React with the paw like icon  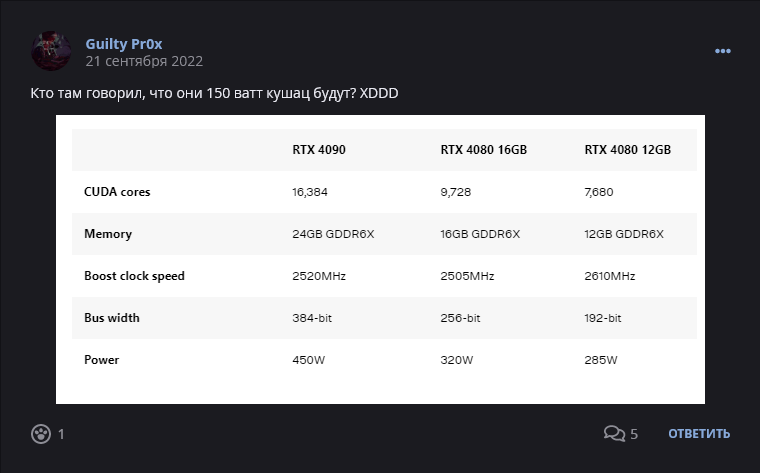pyautogui.click(x=41, y=434)
